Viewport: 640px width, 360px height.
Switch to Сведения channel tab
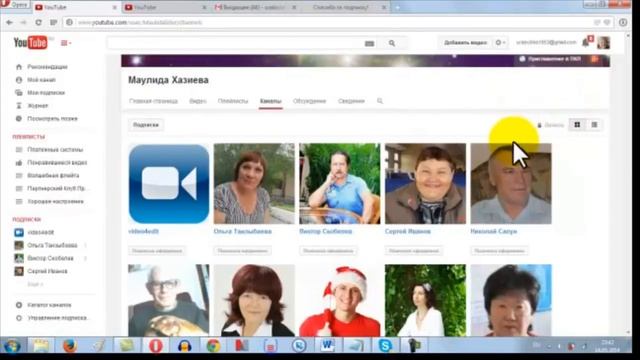pyautogui.click(x=351, y=101)
